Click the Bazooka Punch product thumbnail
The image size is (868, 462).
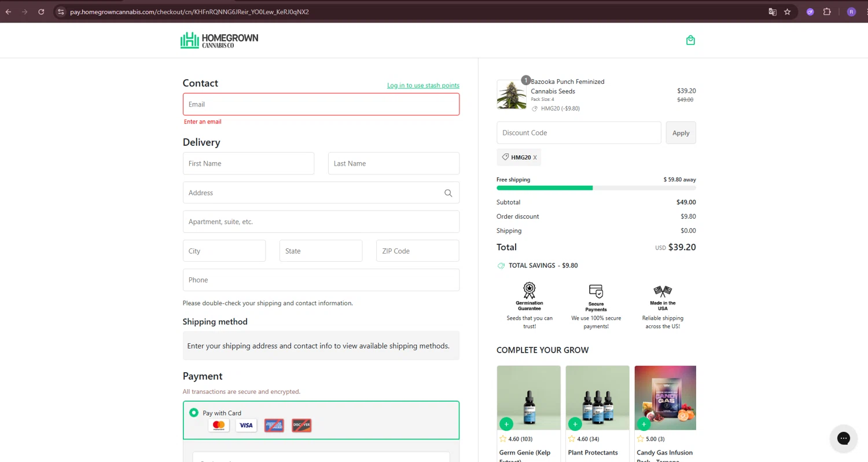tap(512, 94)
